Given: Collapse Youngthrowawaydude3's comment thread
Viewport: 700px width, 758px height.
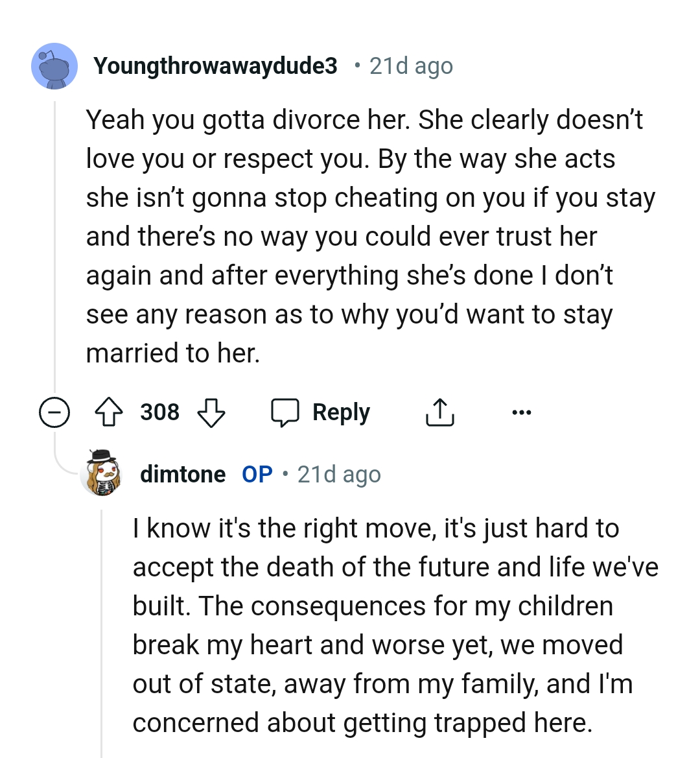Looking at the screenshot, I should coord(54,411).
